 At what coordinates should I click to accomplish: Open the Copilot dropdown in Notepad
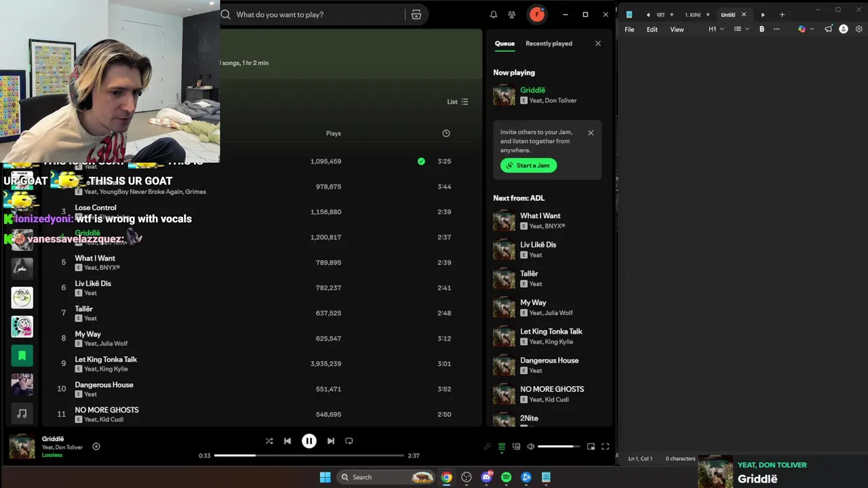pos(806,29)
